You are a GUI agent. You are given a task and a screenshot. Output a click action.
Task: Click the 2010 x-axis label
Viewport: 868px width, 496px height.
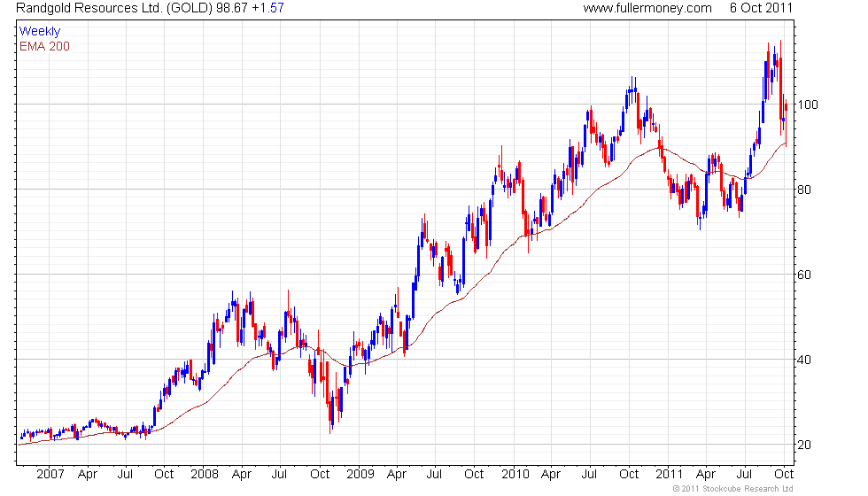coord(515,475)
